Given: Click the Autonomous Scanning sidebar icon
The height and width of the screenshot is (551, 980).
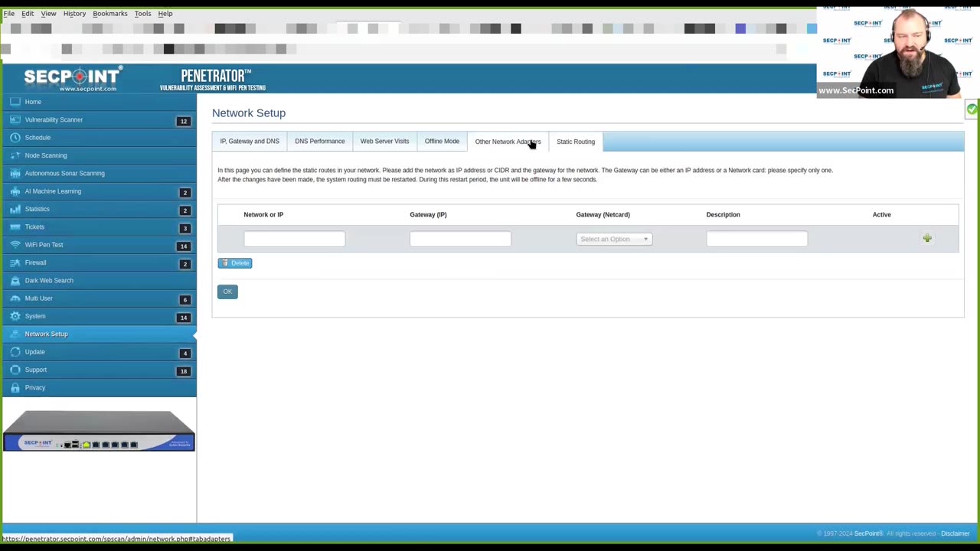Looking at the screenshot, I should pyautogui.click(x=15, y=173).
